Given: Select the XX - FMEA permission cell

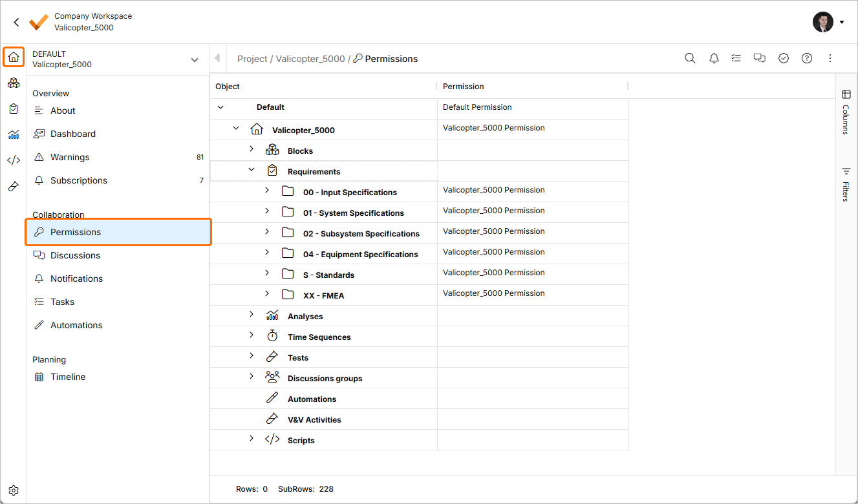Looking at the screenshot, I should [532, 293].
